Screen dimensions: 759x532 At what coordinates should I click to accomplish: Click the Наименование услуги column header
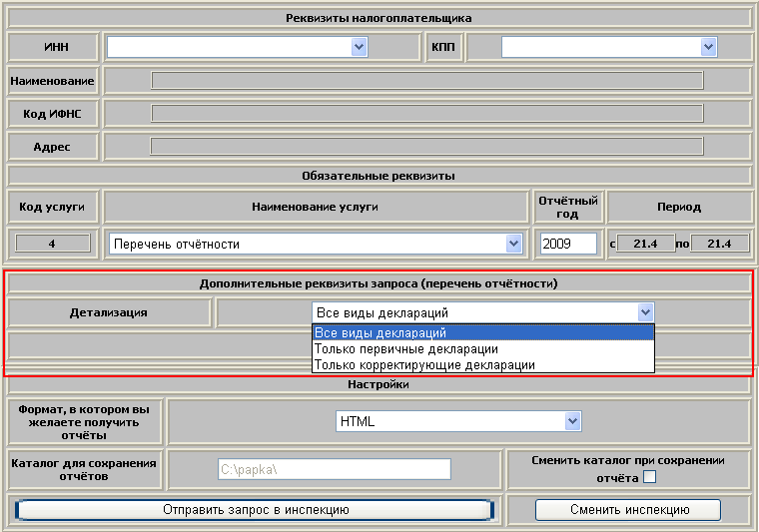click(x=315, y=207)
